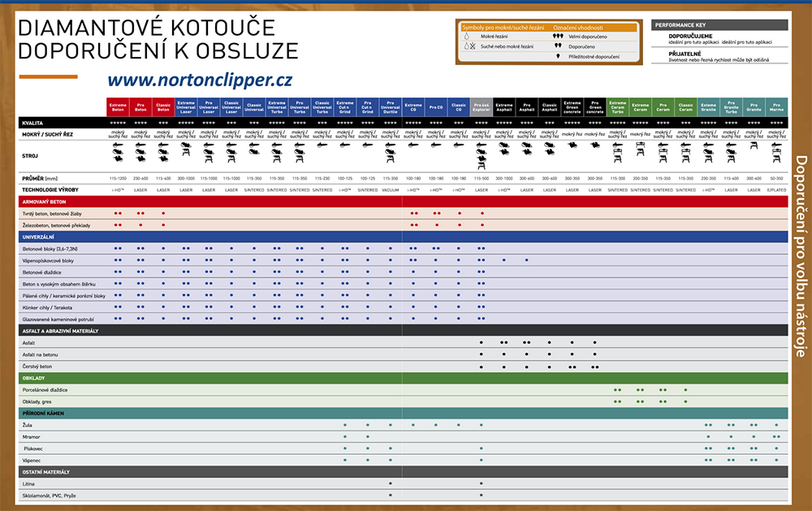
Task: Select the OSTATNÍ MATERIÁLY section header
Action: pos(403,472)
